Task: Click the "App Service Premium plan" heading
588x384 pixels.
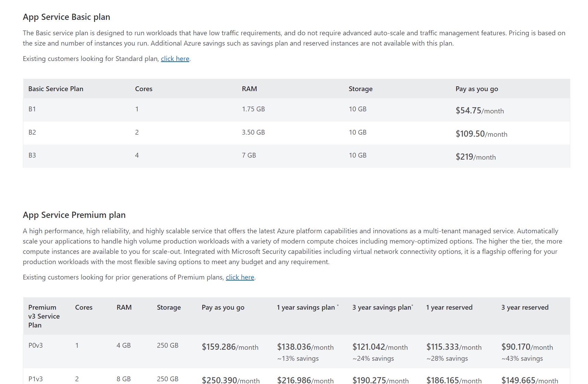Action: point(74,215)
